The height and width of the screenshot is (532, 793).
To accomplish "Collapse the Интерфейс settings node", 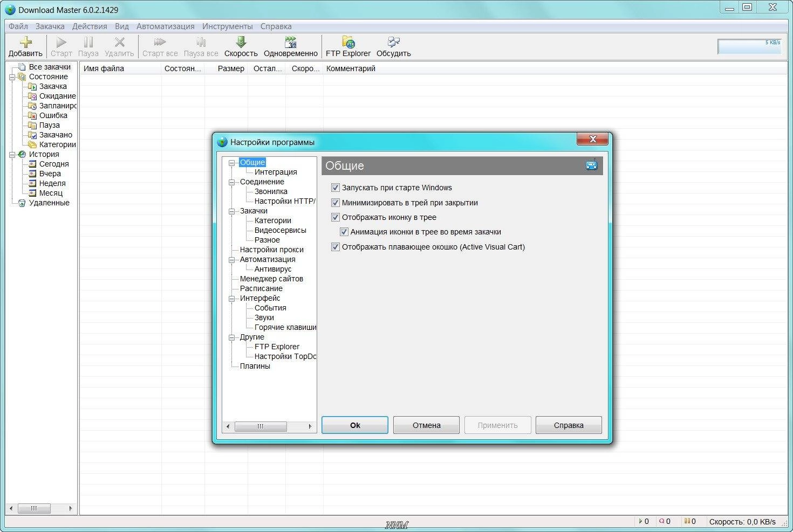I will coord(232,299).
